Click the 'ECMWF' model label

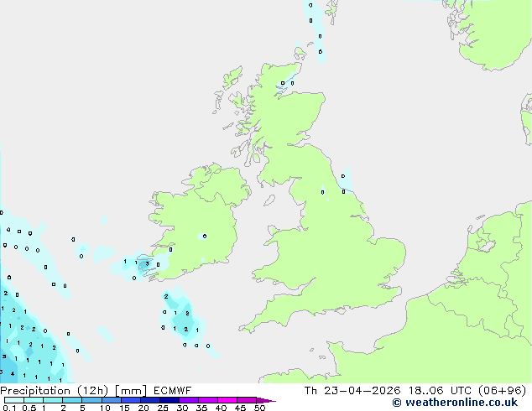pos(172,391)
